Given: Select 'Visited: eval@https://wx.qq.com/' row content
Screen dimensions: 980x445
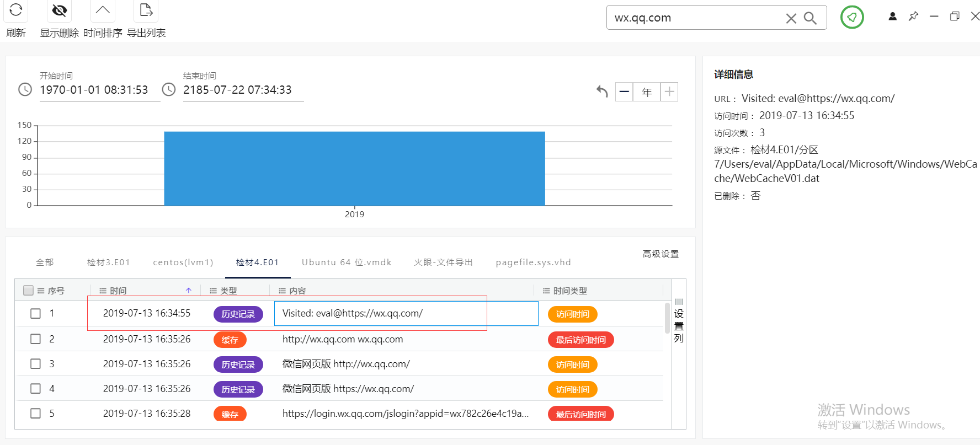Looking at the screenshot, I should point(353,313).
